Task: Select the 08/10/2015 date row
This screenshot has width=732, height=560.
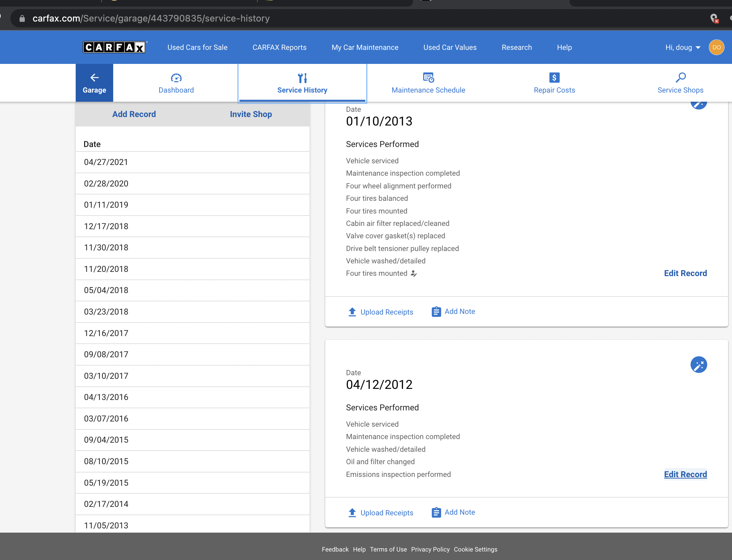Action: point(192,461)
